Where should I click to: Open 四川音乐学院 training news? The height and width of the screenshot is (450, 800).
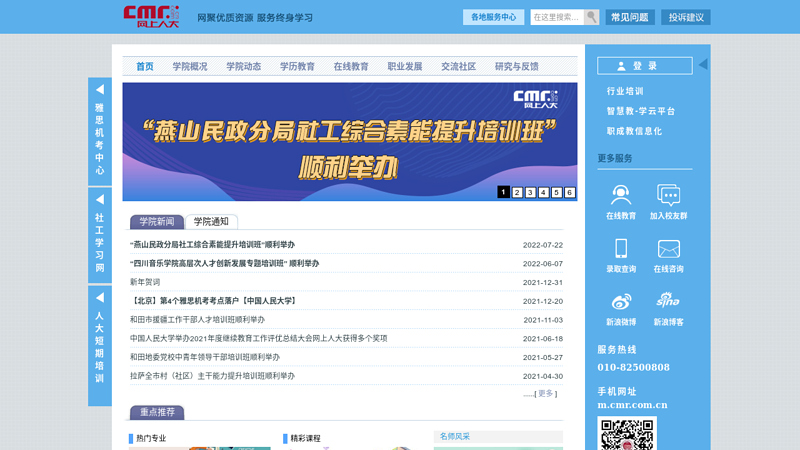pyautogui.click(x=224, y=263)
